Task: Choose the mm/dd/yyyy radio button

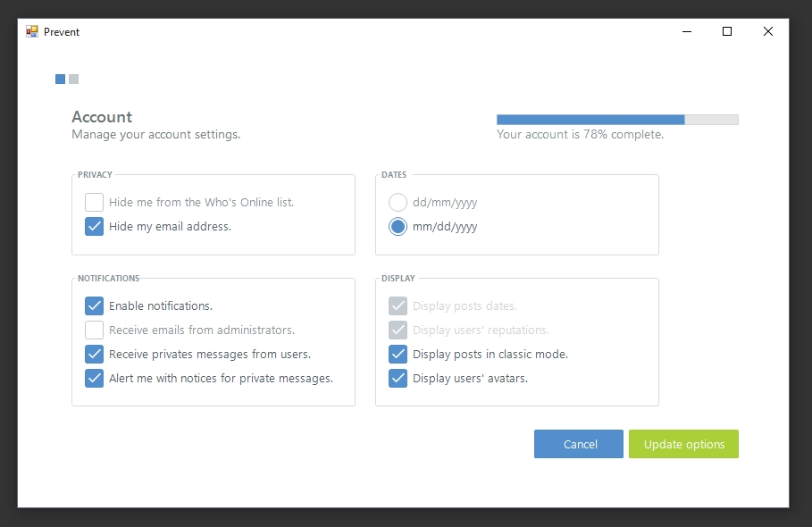Action: [398, 227]
